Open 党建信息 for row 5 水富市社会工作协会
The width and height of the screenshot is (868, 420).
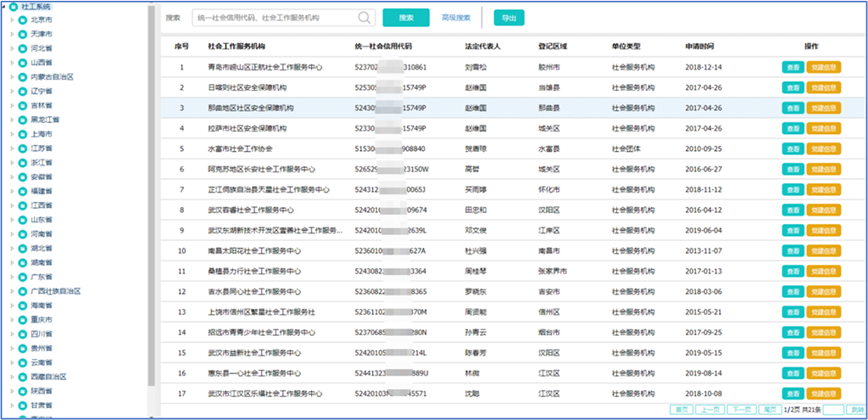(823, 148)
